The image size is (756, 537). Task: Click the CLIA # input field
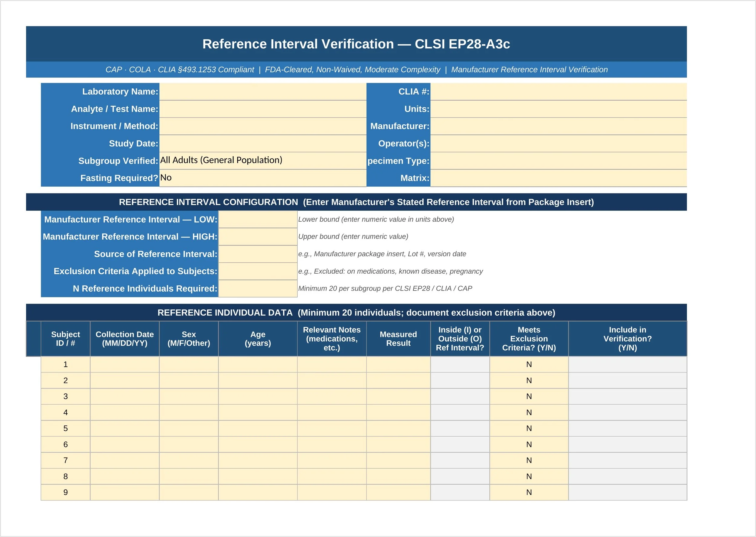tap(559, 92)
